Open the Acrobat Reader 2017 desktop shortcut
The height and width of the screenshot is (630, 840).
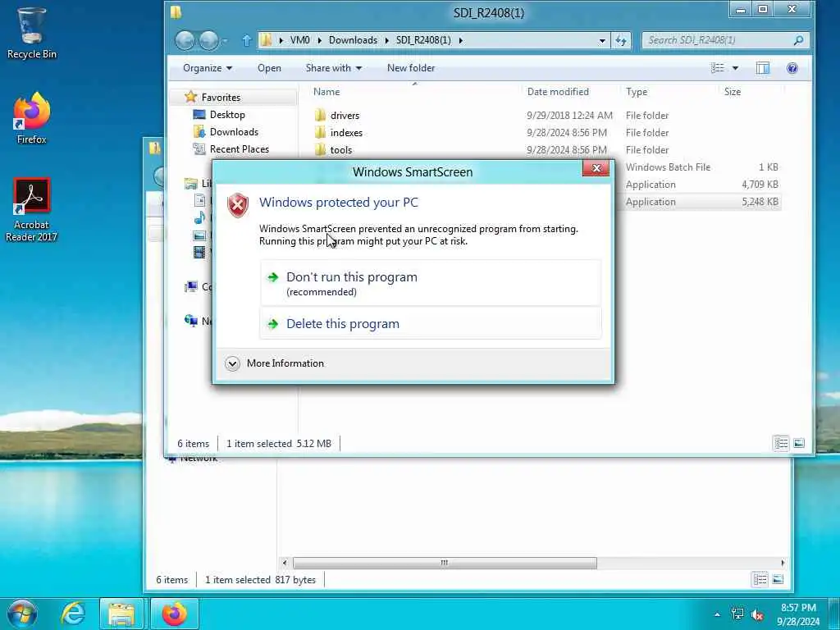click(32, 210)
